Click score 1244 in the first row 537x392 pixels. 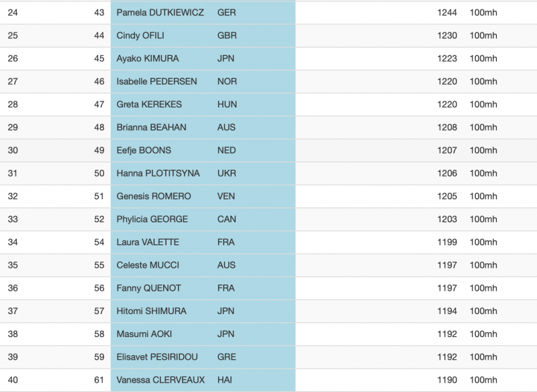[x=447, y=13]
